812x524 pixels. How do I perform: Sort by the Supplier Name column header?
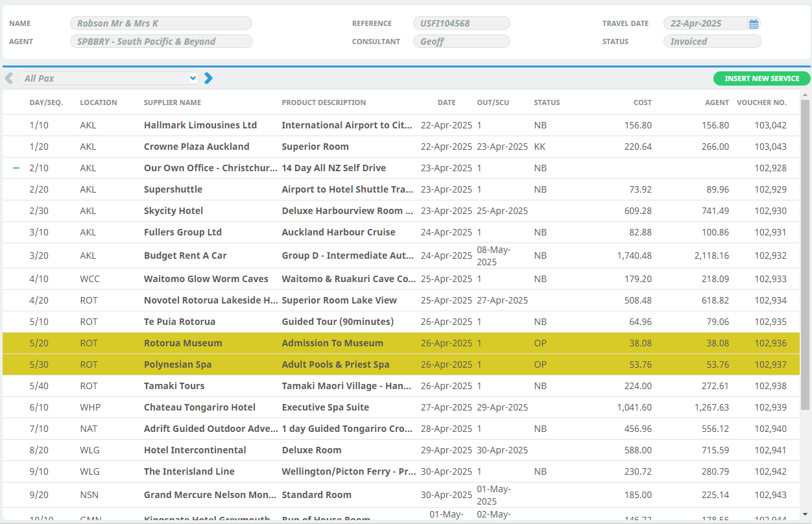coord(172,102)
